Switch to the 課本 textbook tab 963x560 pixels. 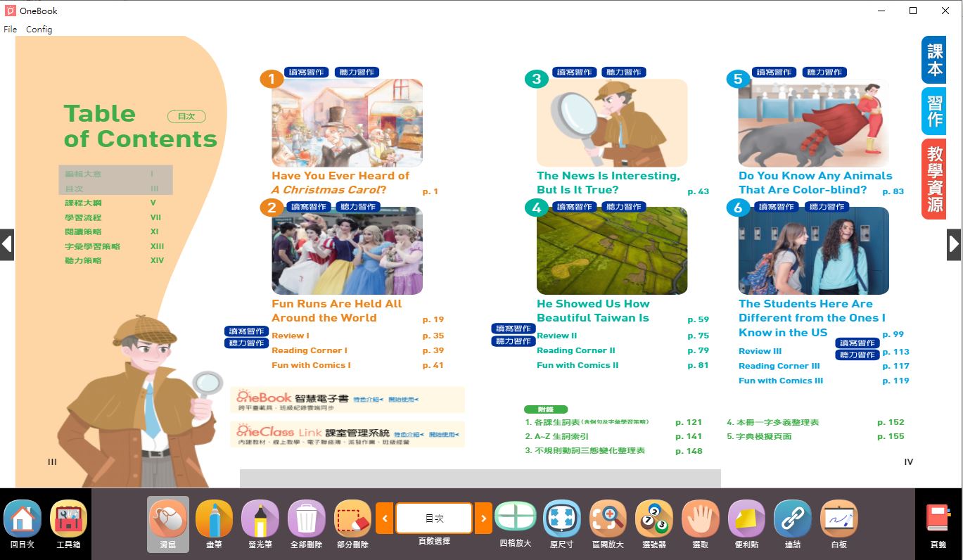click(934, 61)
